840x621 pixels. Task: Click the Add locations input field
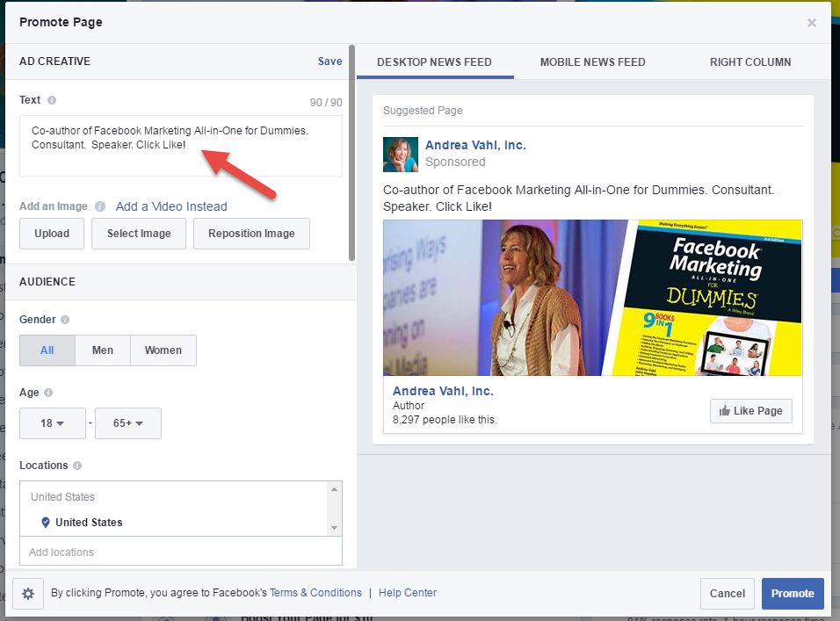coord(181,552)
